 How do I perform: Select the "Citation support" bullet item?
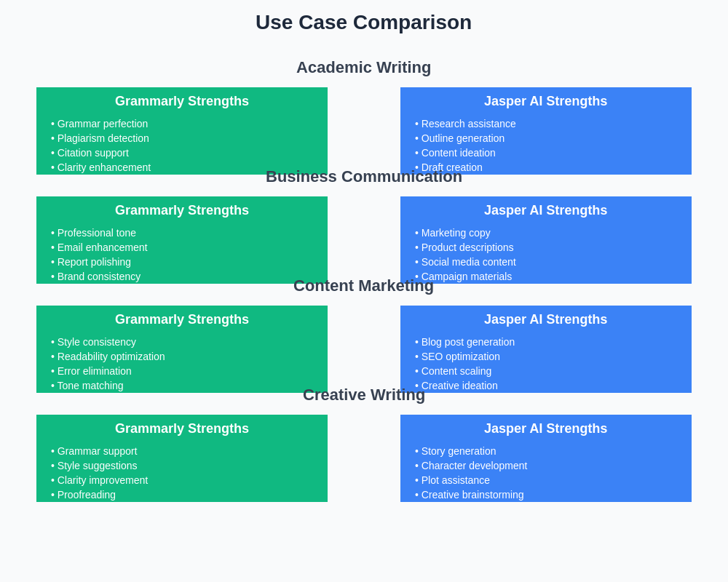coord(92,153)
